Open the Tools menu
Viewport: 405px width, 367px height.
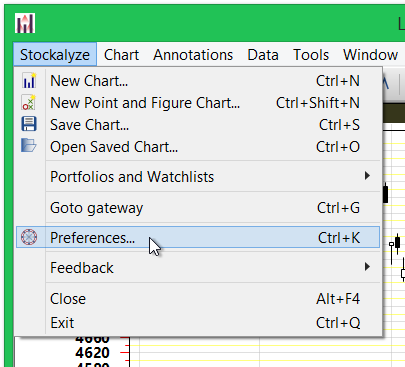click(311, 55)
